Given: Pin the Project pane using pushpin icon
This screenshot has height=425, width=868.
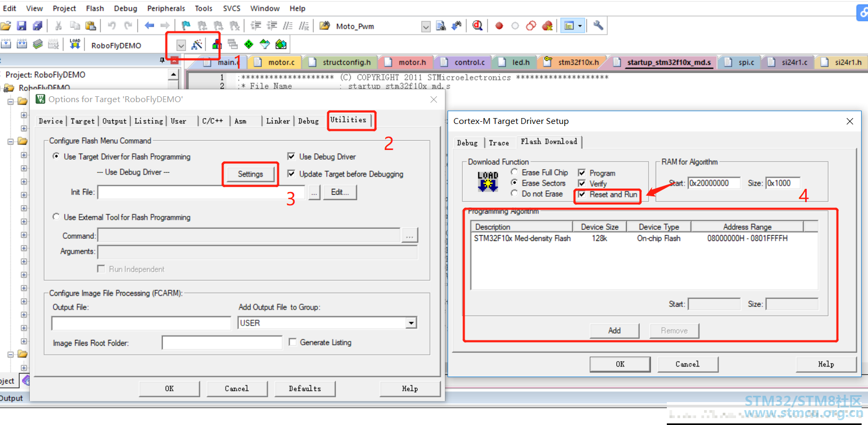Looking at the screenshot, I should click(162, 61).
